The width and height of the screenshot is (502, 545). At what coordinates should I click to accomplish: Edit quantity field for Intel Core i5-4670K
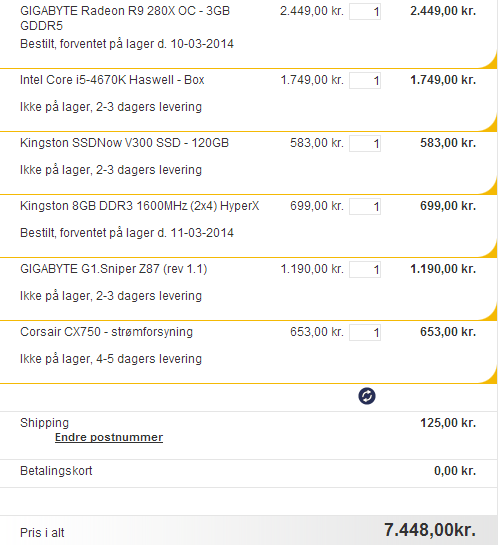click(365, 81)
